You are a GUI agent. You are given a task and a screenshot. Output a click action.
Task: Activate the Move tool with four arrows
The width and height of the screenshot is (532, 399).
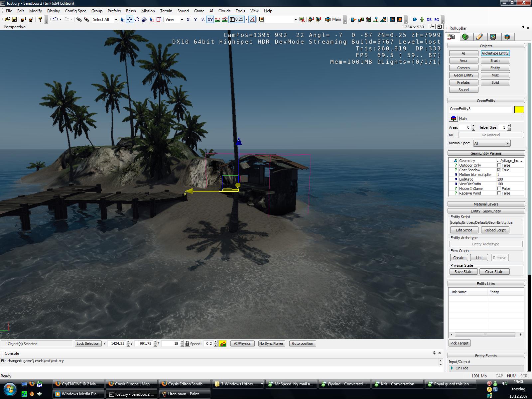click(x=130, y=20)
